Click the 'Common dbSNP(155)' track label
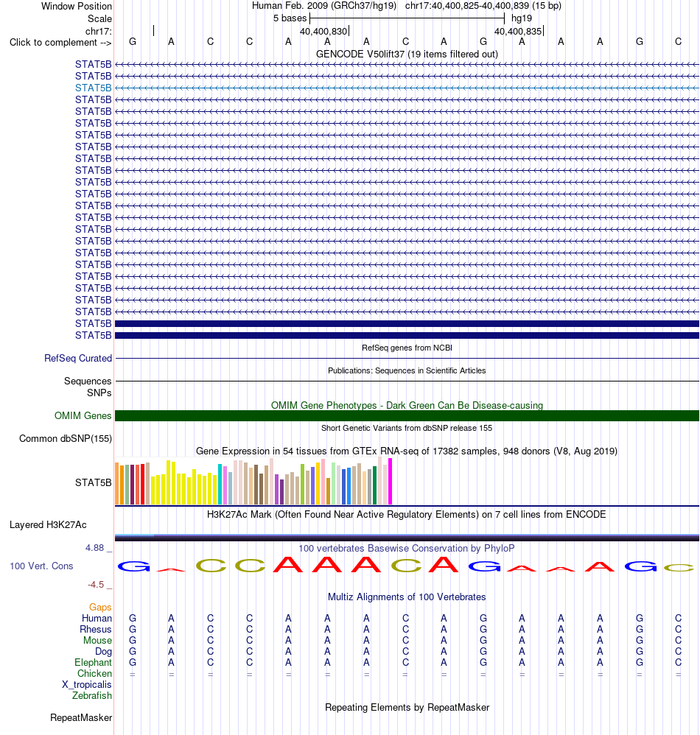The image size is (700, 735). (x=66, y=439)
